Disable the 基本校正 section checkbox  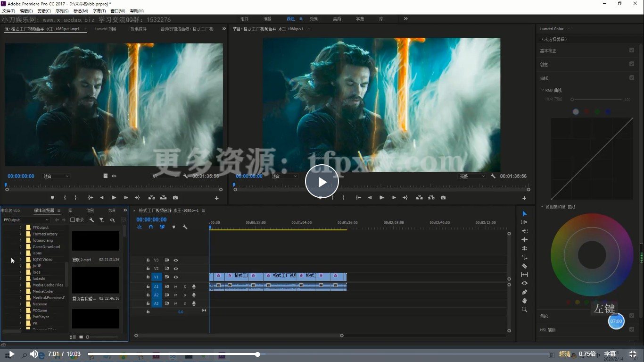point(632,50)
